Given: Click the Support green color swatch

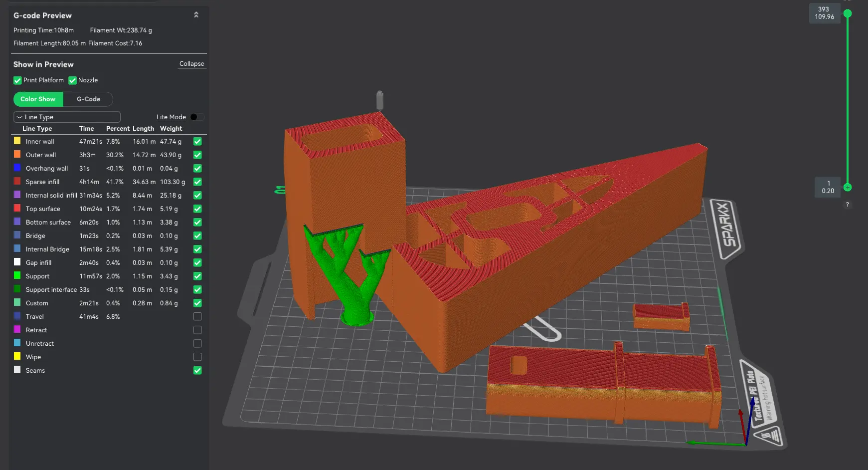Looking at the screenshot, I should coord(17,275).
